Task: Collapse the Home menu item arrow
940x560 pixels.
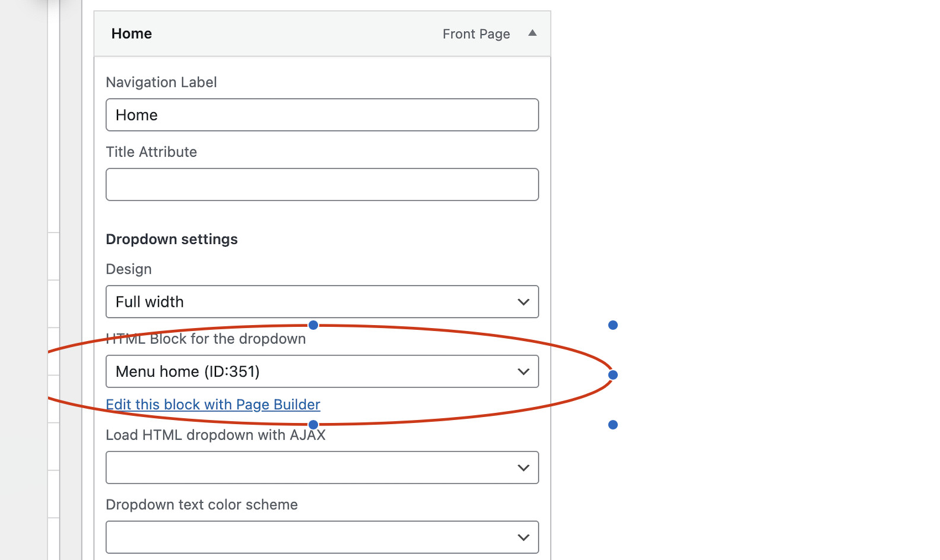Action: (532, 33)
